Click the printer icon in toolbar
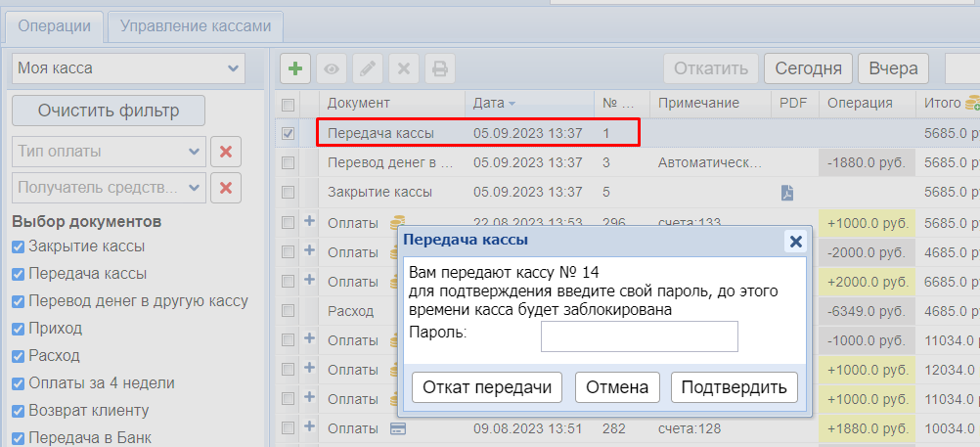980x447 pixels. [x=439, y=69]
